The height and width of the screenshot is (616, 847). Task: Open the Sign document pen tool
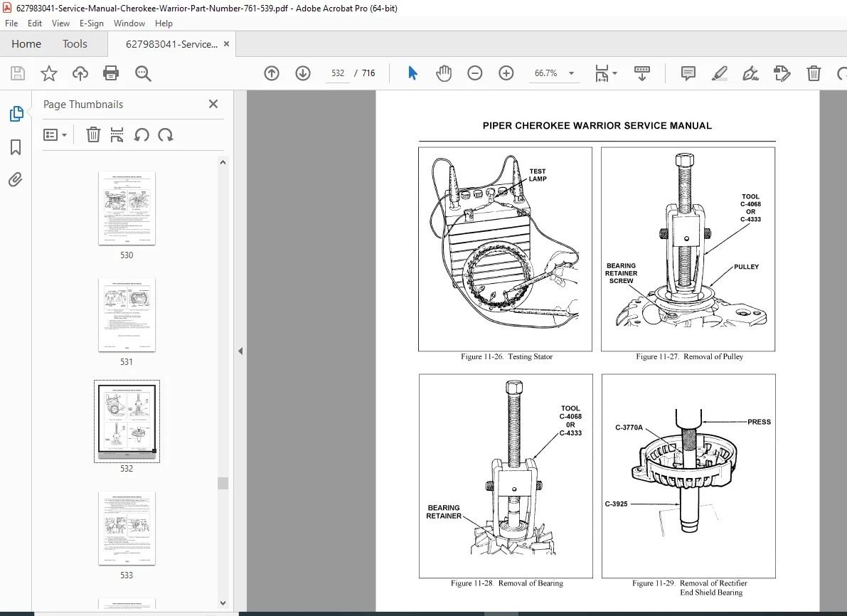(x=751, y=73)
